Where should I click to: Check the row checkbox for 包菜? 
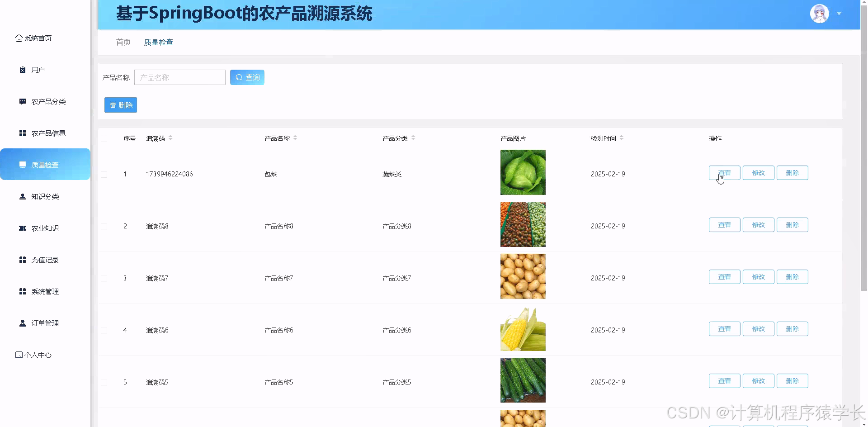coord(104,174)
